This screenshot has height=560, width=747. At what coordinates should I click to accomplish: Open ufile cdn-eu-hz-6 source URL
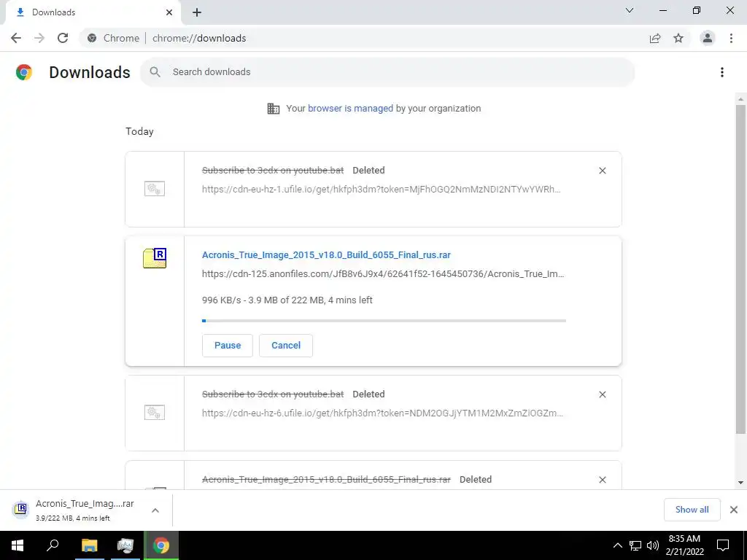[x=382, y=413]
